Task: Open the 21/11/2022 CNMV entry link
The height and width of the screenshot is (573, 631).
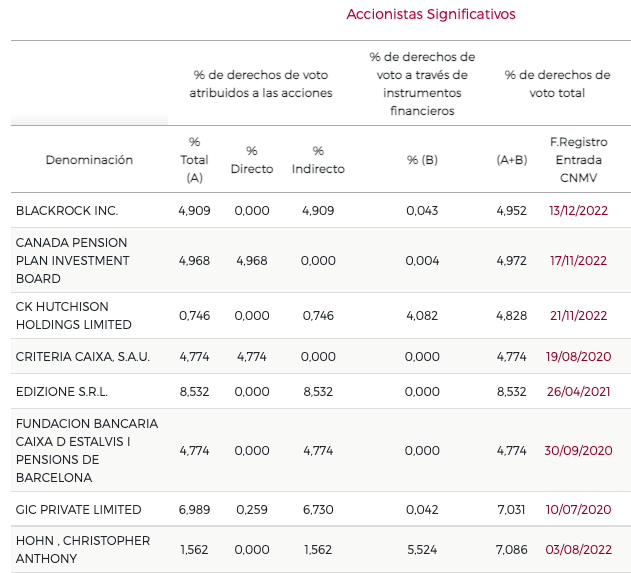Action: tap(578, 315)
